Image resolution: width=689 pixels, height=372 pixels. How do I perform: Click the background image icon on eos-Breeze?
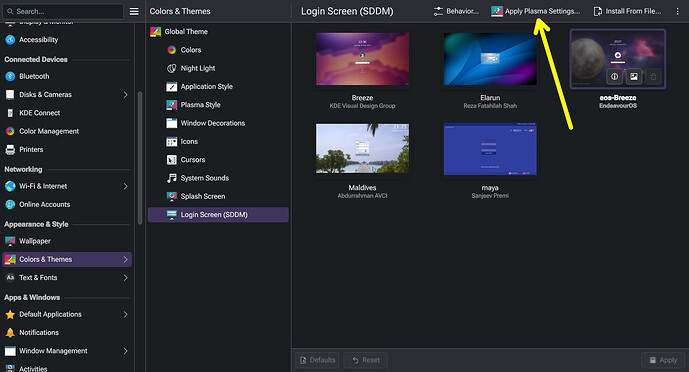[634, 76]
